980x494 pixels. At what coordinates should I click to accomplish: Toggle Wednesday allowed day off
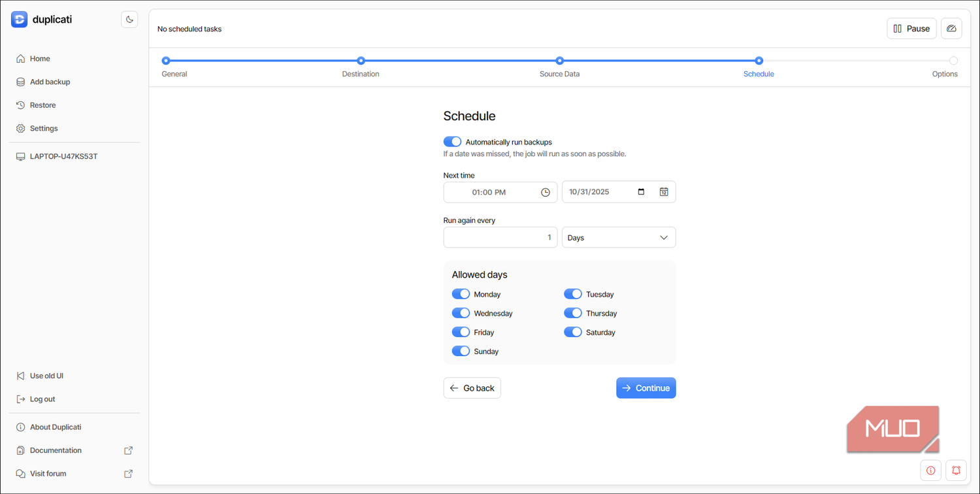point(461,313)
